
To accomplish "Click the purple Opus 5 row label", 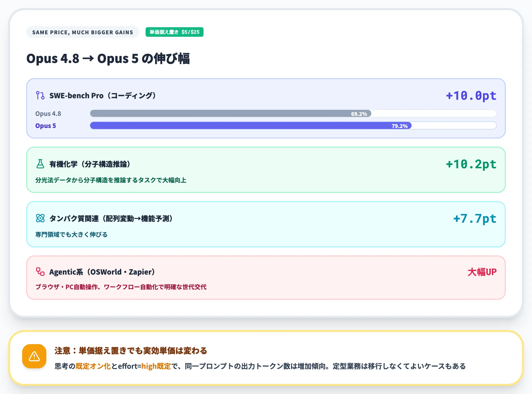I will [x=46, y=126].
